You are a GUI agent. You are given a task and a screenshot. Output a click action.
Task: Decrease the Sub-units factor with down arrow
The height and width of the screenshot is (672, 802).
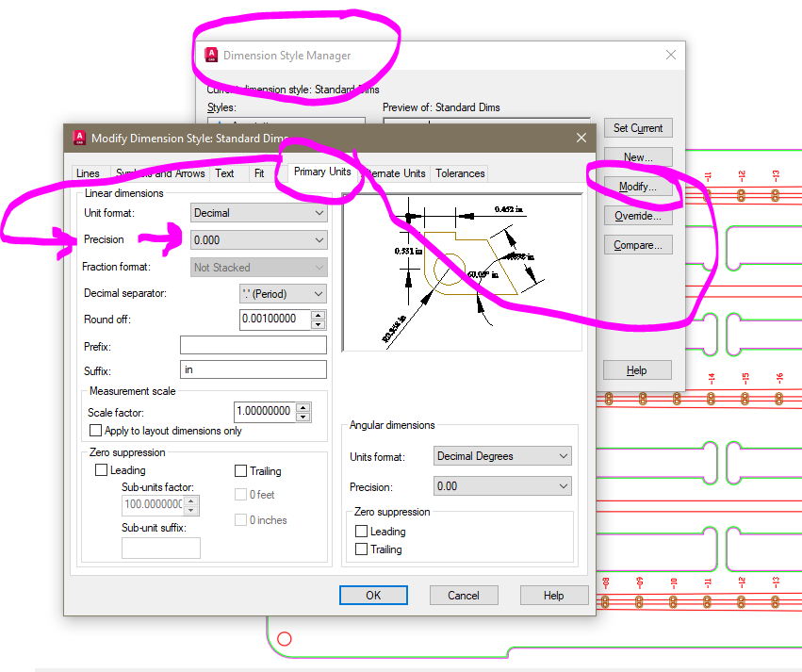click(191, 511)
